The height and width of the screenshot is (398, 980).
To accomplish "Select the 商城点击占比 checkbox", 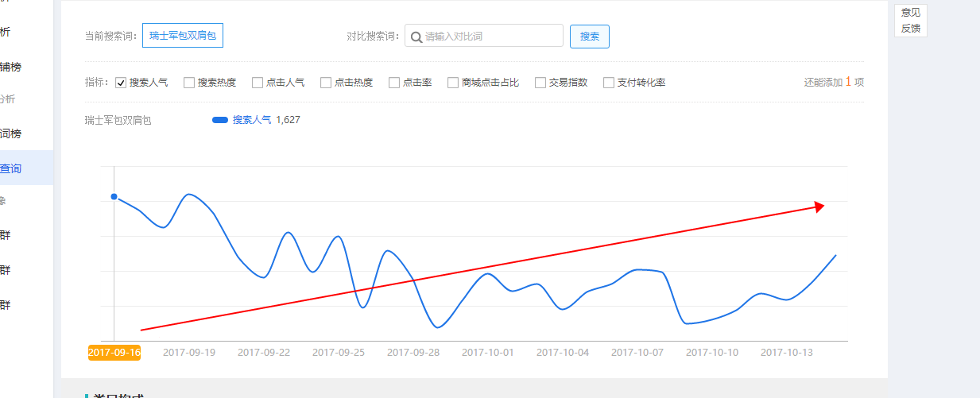I will [x=453, y=83].
